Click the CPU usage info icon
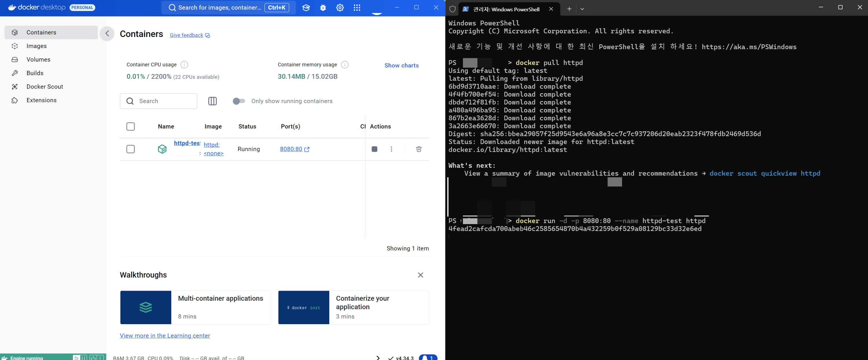Image resolution: width=868 pixels, height=360 pixels. 184,65
